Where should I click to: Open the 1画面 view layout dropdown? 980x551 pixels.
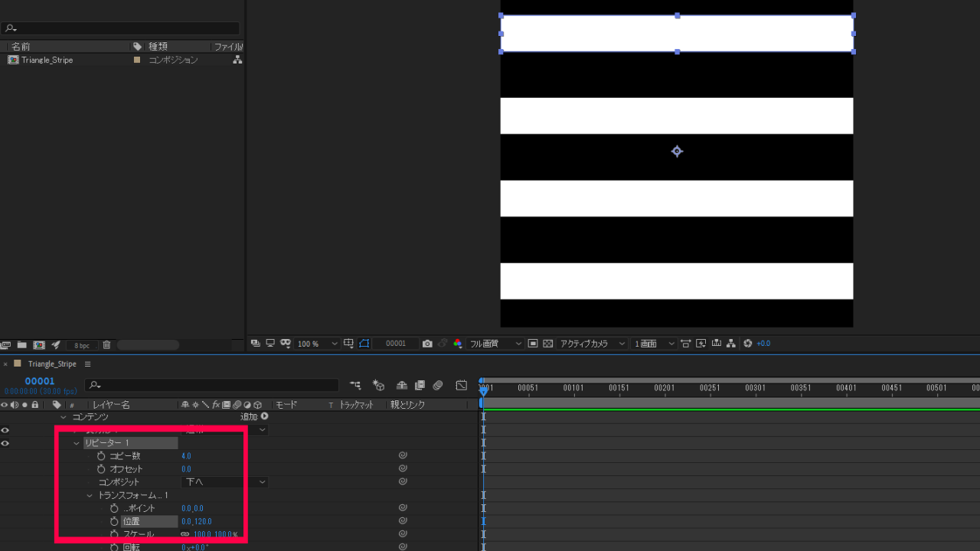(655, 344)
